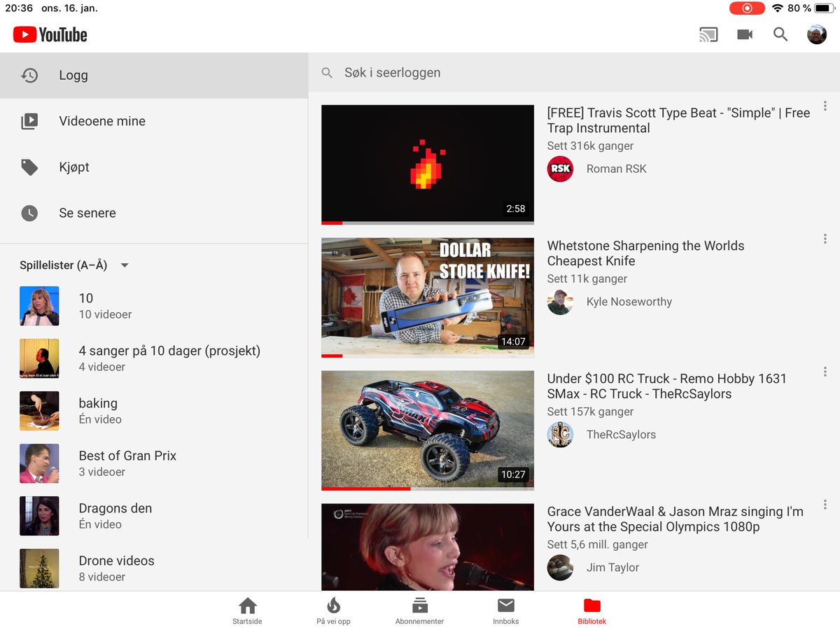840x630 pixels.
Task: Tap the Kjøpt tag icon
Action: pos(29,167)
